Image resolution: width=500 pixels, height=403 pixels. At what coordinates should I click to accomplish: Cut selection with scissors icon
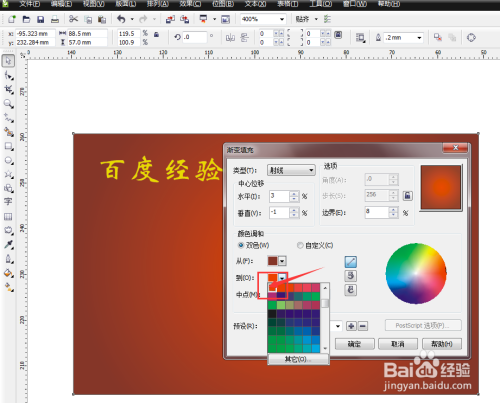coord(73,19)
